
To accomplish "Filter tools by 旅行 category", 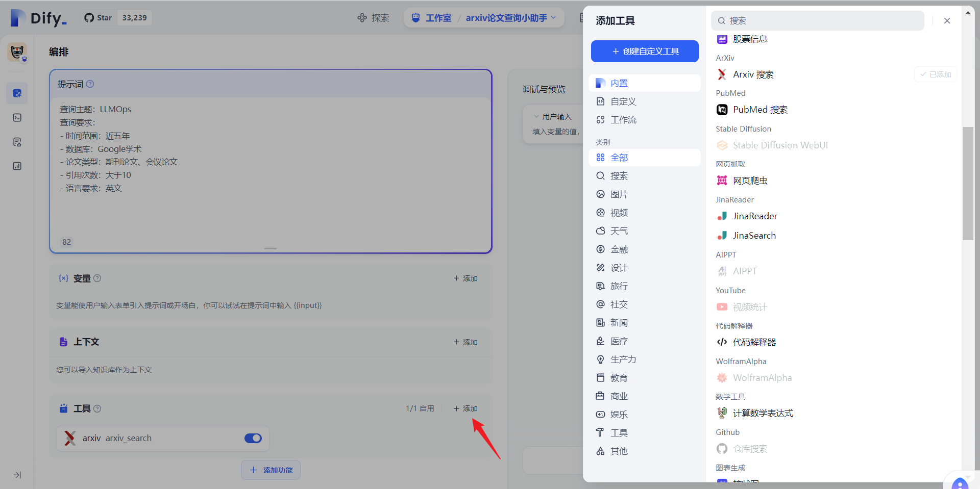I will pos(645,286).
